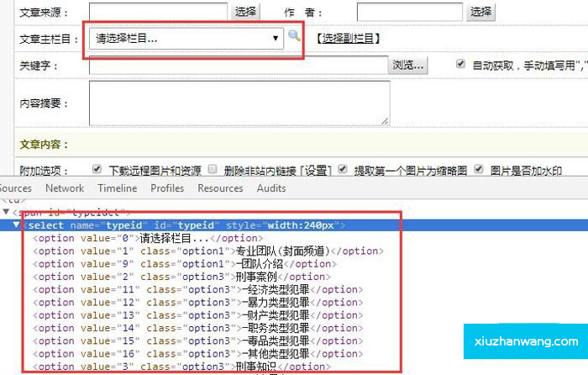588x375 pixels.
Task: Open the 请选择栏目 main column dropdown
Action: [x=186, y=38]
